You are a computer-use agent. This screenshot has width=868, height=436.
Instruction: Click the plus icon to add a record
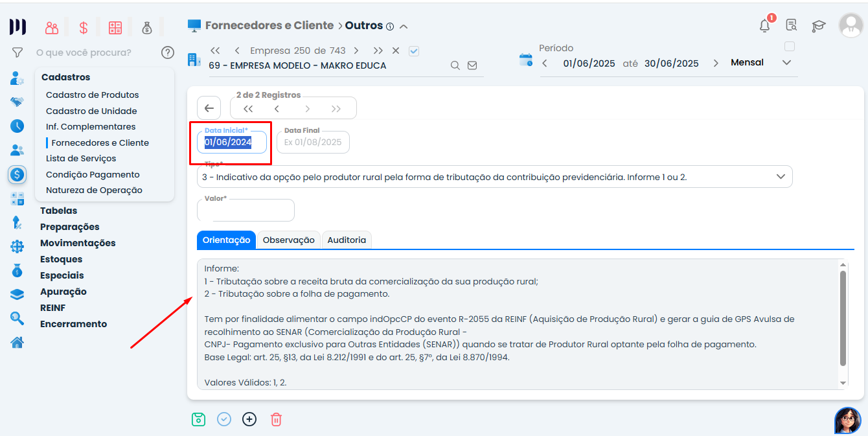click(x=249, y=419)
